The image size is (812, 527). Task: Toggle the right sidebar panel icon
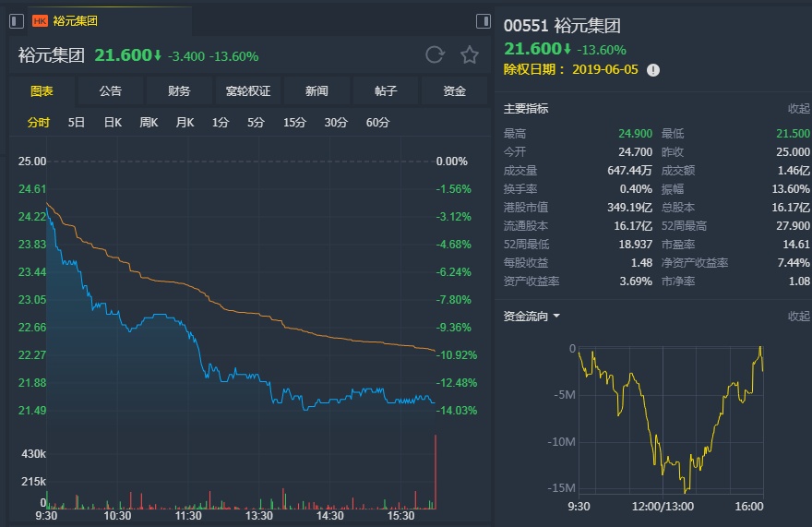tap(483, 20)
